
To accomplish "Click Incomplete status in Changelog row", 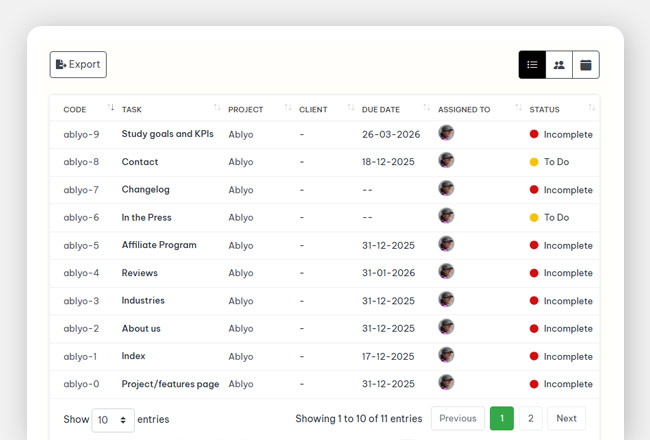I will pyautogui.click(x=568, y=190).
